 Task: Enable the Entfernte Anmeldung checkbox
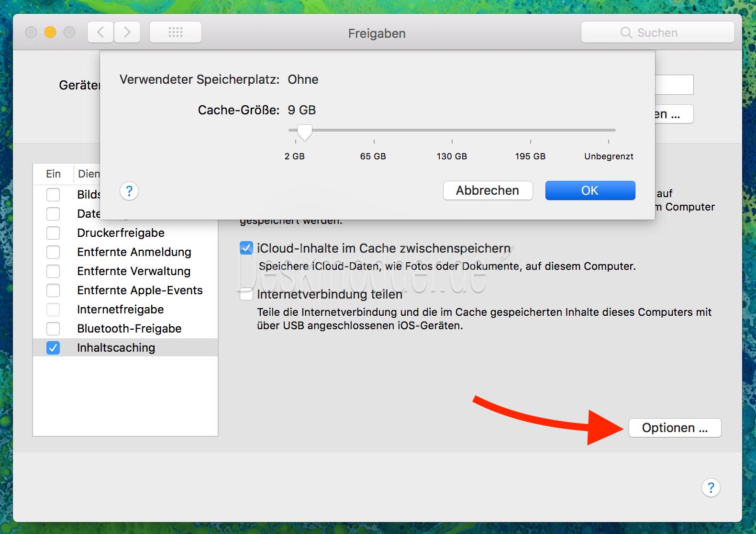(x=53, y=252)
